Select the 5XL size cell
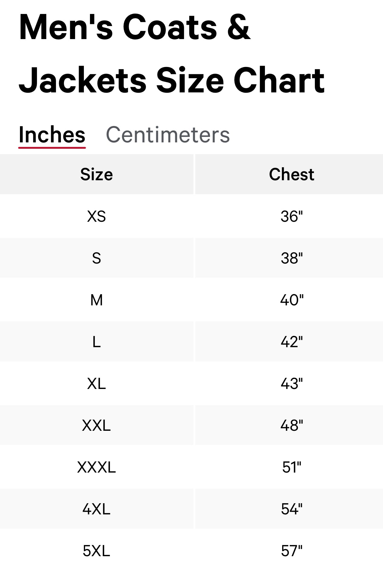The height and width of the screenshot is (588, 383). (x=96, y=551)
